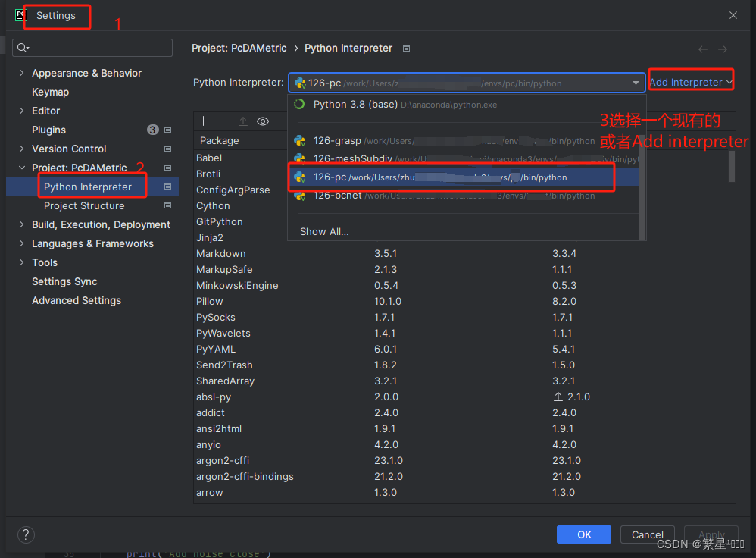Click the Python Interpreter combo box arrow
This screenshot has width=756, height=558.
pyautogui.click(x=636, y=83)
